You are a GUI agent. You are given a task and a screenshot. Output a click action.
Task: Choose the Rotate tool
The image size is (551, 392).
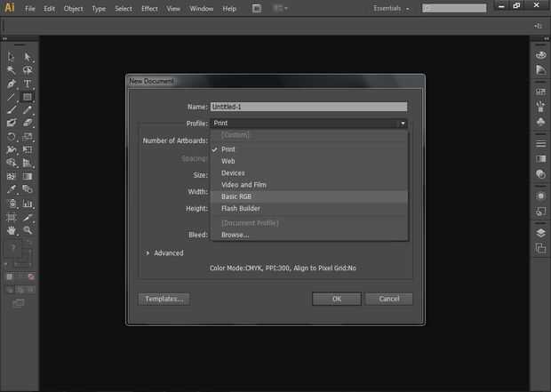point(11,136)
